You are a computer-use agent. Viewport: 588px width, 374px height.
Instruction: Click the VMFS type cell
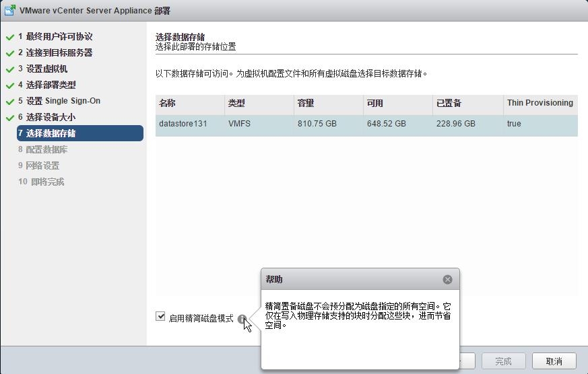point(239,124)
